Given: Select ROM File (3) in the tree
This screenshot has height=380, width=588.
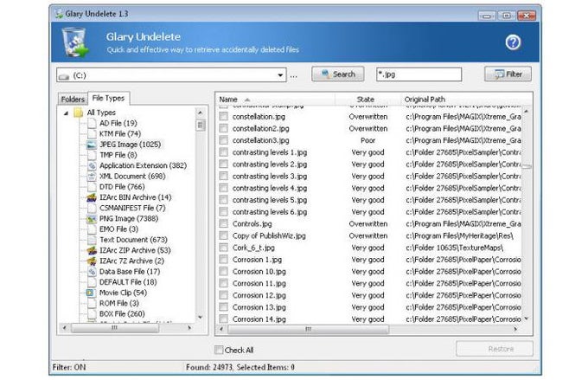Looking at the screenshot, I should click(x=118, y=303).
